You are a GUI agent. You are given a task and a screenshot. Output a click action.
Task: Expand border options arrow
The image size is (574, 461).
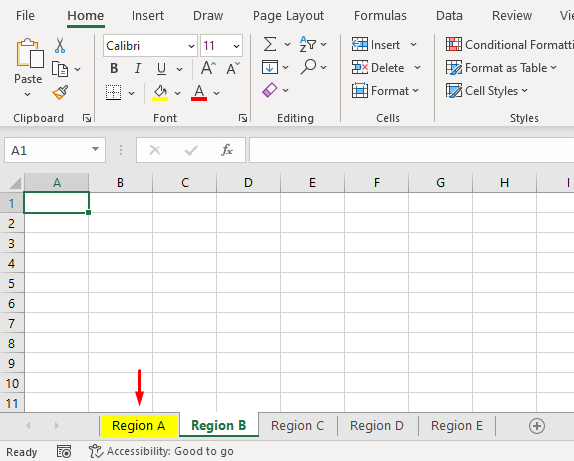click(x=131, y=93)
